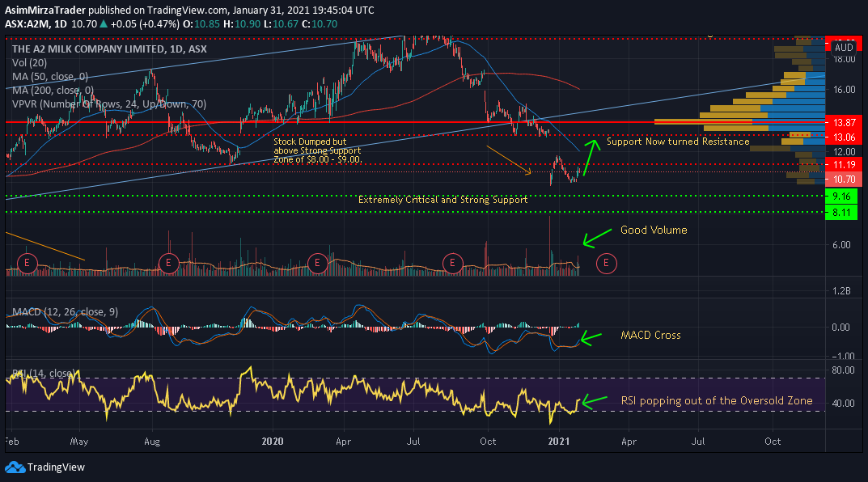
Task: Click the earnings marker before April 2020
Action: pyautogui.click(x=317, y=263)
